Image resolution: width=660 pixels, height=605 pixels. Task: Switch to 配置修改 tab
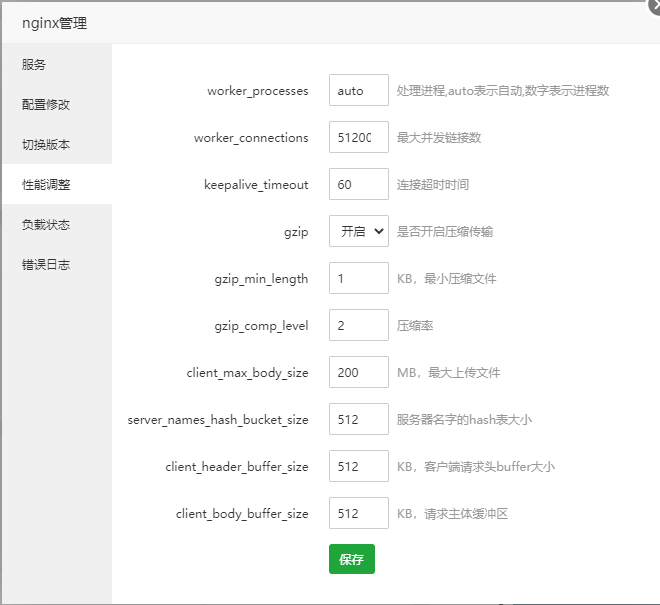click(57, 104)
